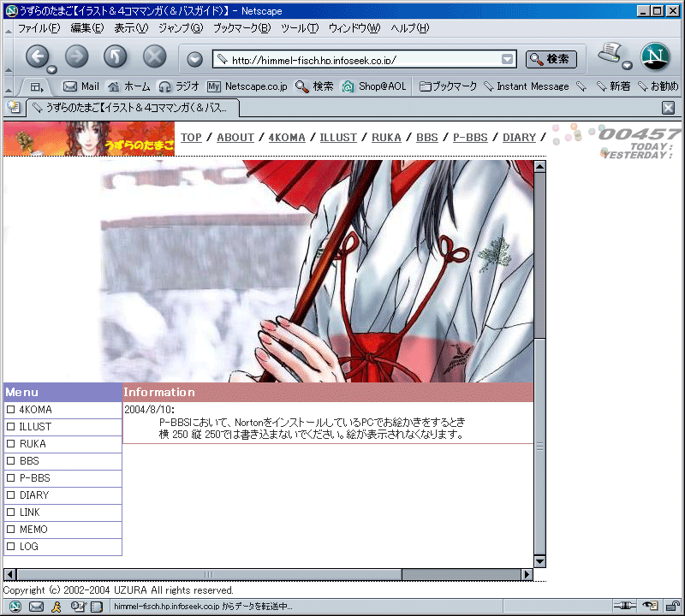Tick the ILLUST menu box
Image resolution: width=685 pixels, height=616 pixels.
(11, 427)
